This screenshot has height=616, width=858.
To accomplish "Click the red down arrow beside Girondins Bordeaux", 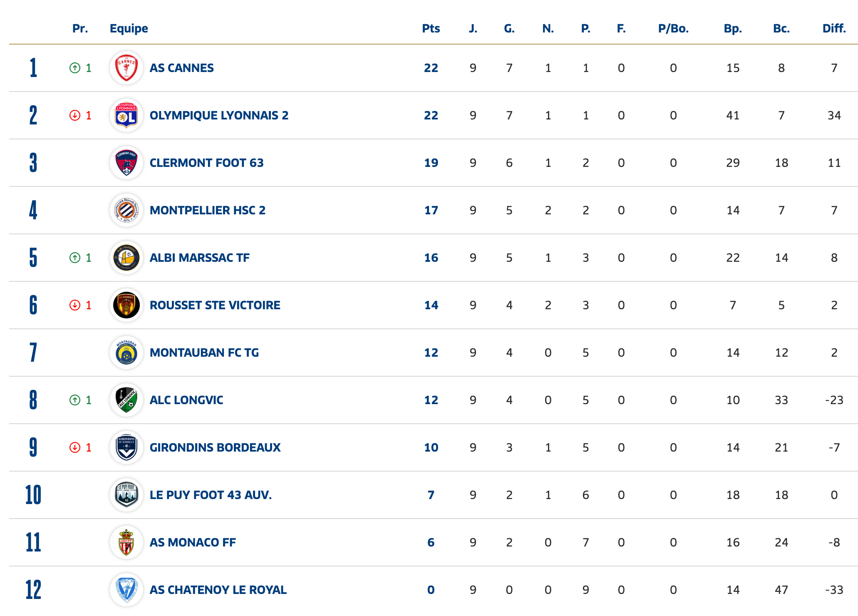I will (x=75, y=447).
